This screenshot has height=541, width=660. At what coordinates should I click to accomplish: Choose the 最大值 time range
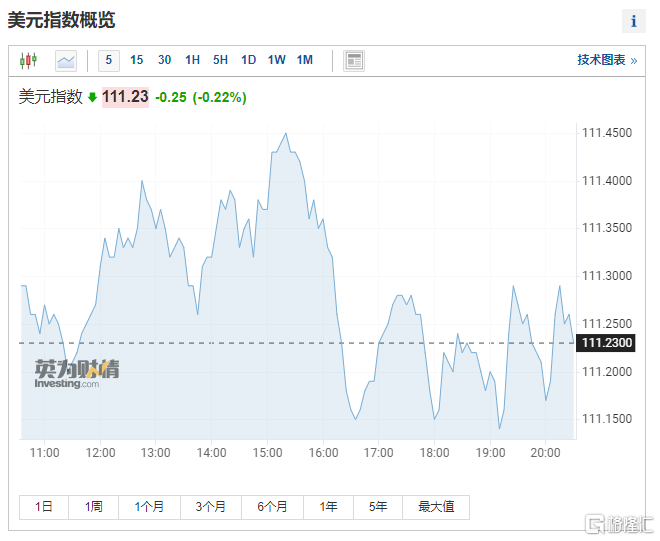pyautogui.click(x=436, y=507)
